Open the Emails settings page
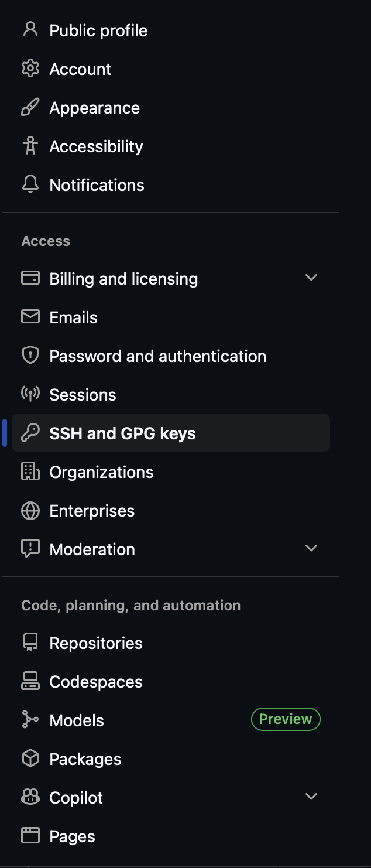This screenshot has height=868, width=371. [73, 317]
